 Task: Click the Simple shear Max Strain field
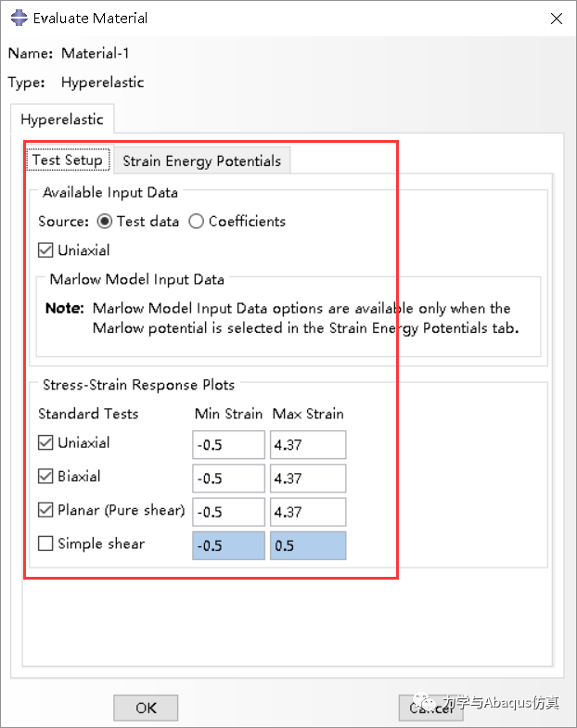coord(308,545)
